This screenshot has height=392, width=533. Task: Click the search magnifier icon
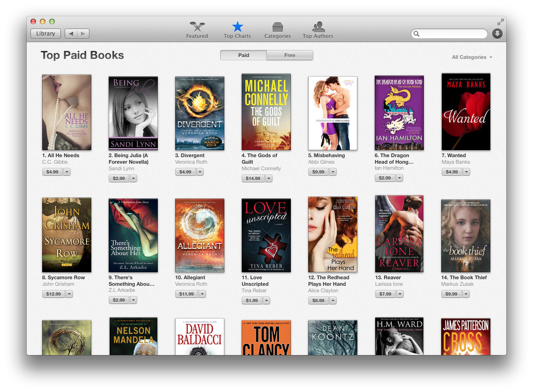click(x=416, y=34)
